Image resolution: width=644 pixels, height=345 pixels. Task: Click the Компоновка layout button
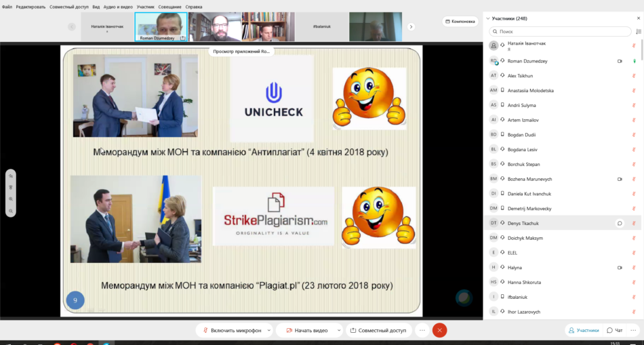click(460, 21)
